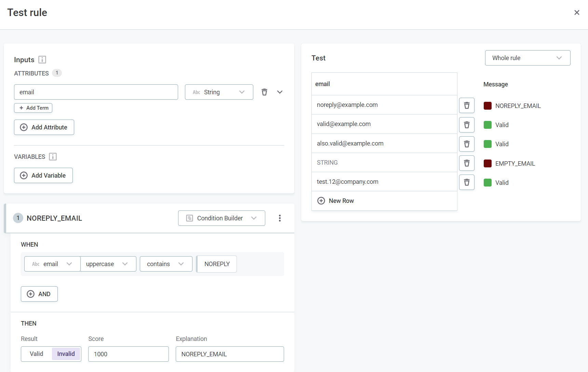Set rule result to Valid

[37, 354]
